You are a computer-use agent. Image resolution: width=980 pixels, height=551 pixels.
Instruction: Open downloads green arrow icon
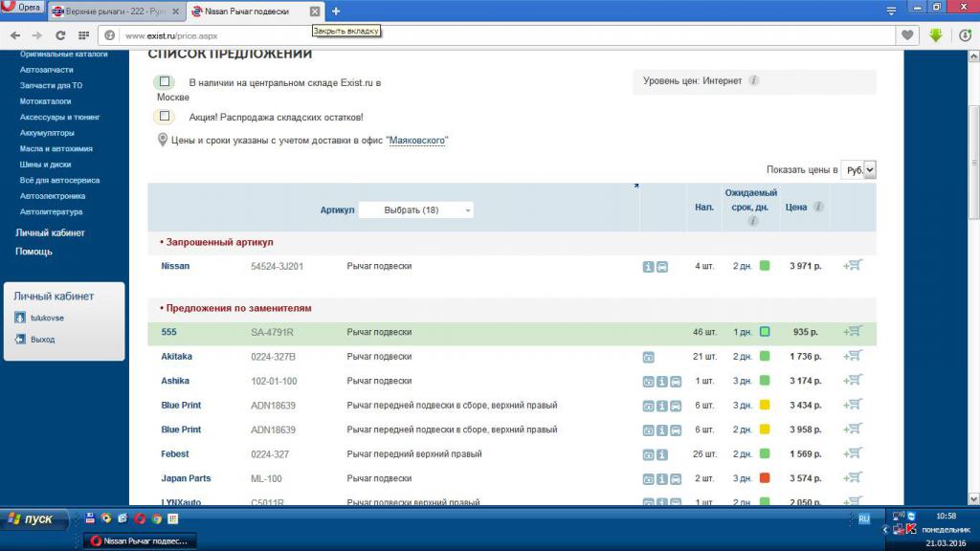(x=936, y=35)
